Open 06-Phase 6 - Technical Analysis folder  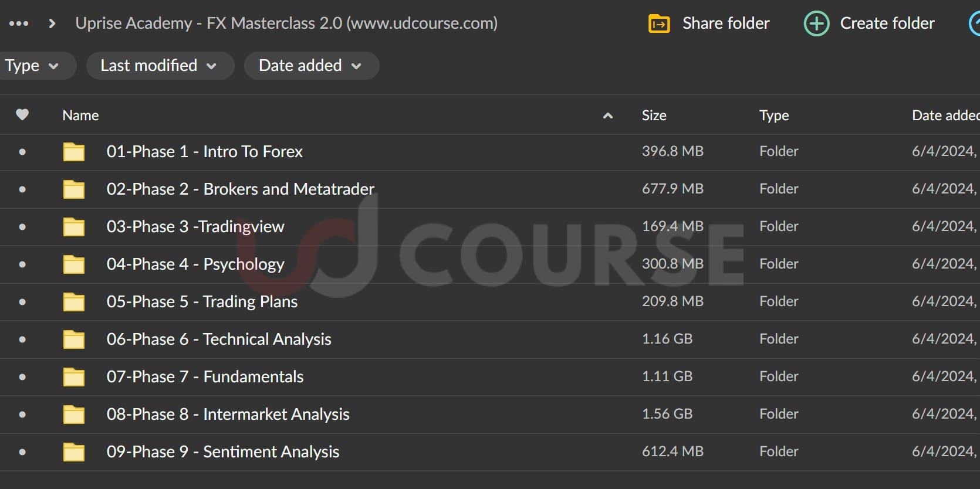pyautogui.click(x=218, y=339)
